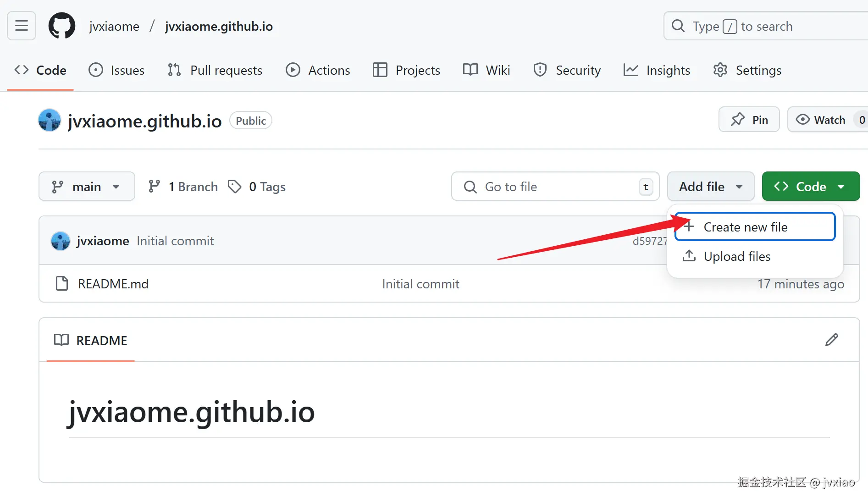Click the README book icon
The height and width of the screenshot is (502, 868).
[x=61, y=340]
